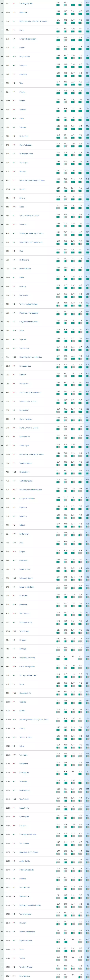Open Brunel University London link
Image resolution: width=90 pixels, height=980 pixels.
[29, 428]
